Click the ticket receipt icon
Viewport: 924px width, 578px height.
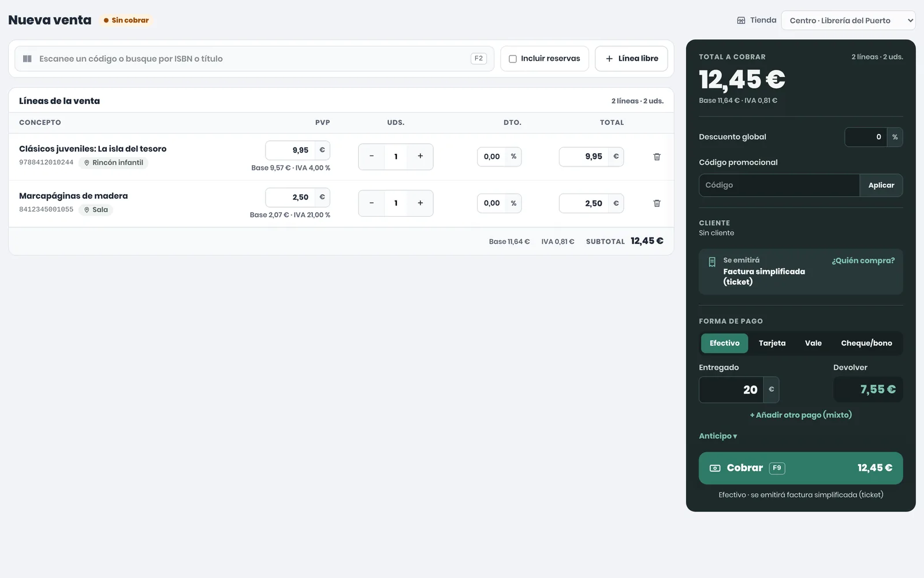coord(712,262)
